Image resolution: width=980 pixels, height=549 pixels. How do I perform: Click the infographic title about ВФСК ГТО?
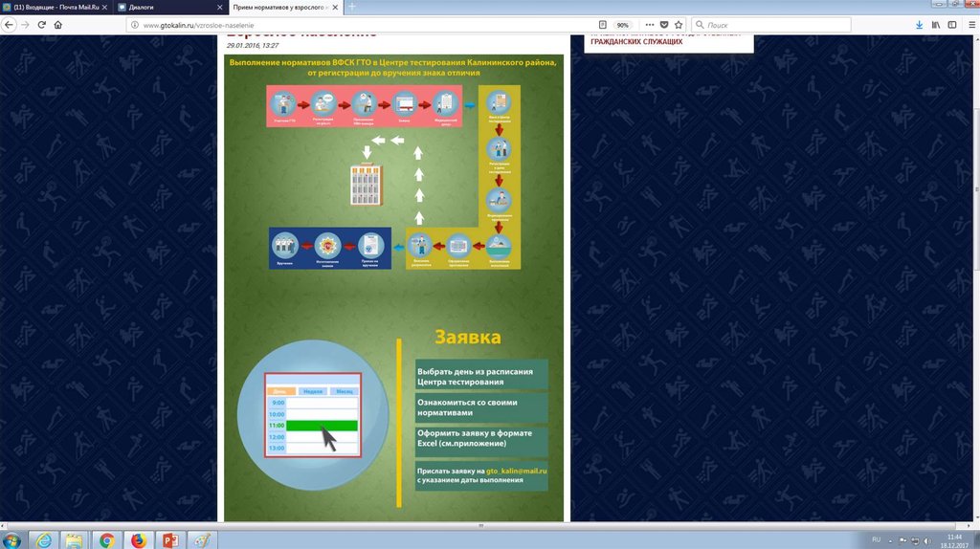pyautogui.click(x=393, y=68)
